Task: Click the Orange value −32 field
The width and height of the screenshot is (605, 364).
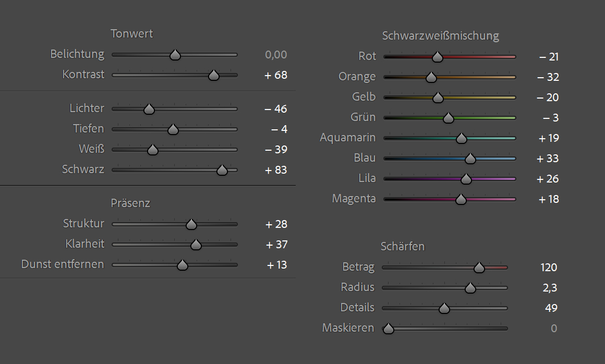Action: tap(548, 77)
